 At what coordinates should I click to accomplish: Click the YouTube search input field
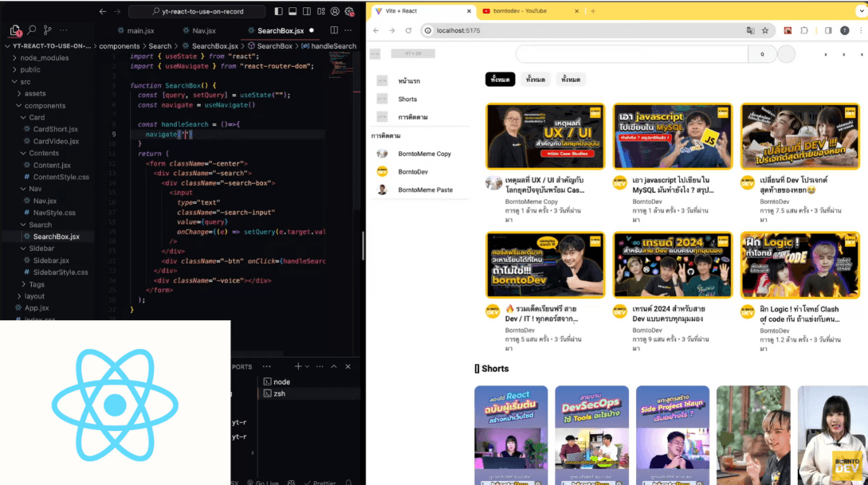click(630, 53)
